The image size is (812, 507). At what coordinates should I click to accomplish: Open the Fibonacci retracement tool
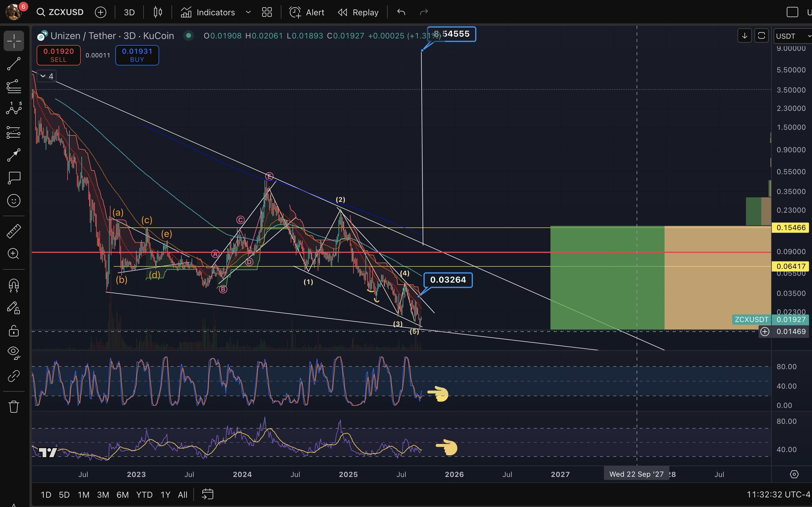pyautogui.click(x=14, y=86)
